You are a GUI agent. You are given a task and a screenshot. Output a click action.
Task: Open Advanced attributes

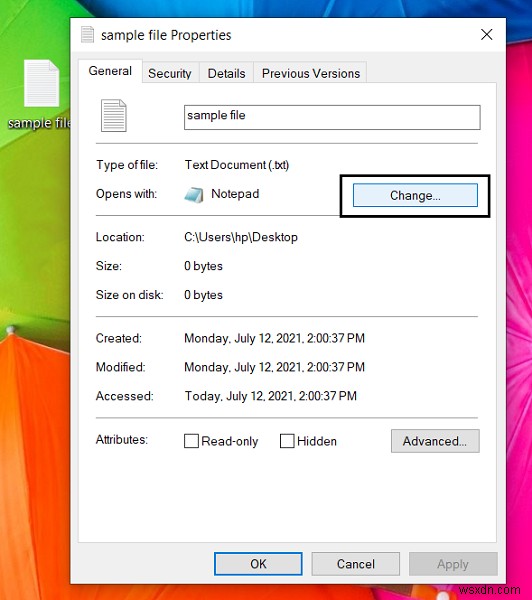point(435,441)
